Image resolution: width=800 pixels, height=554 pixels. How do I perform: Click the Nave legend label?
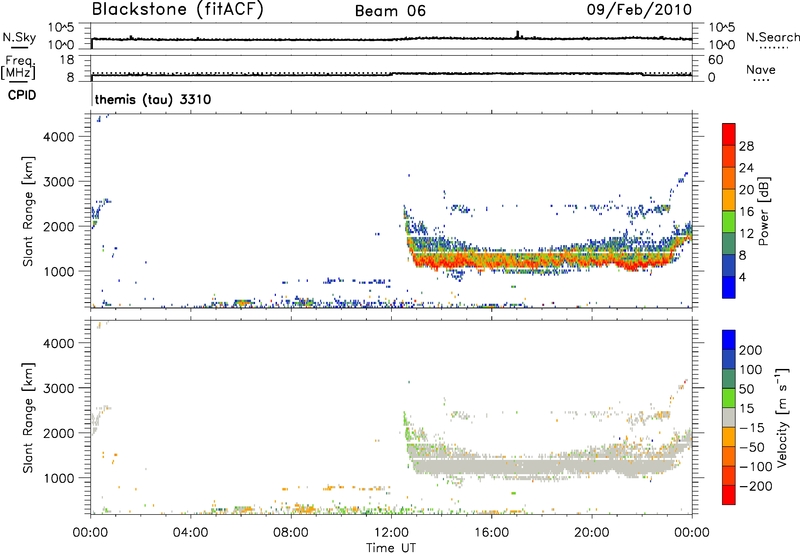(x=761, y=69)
